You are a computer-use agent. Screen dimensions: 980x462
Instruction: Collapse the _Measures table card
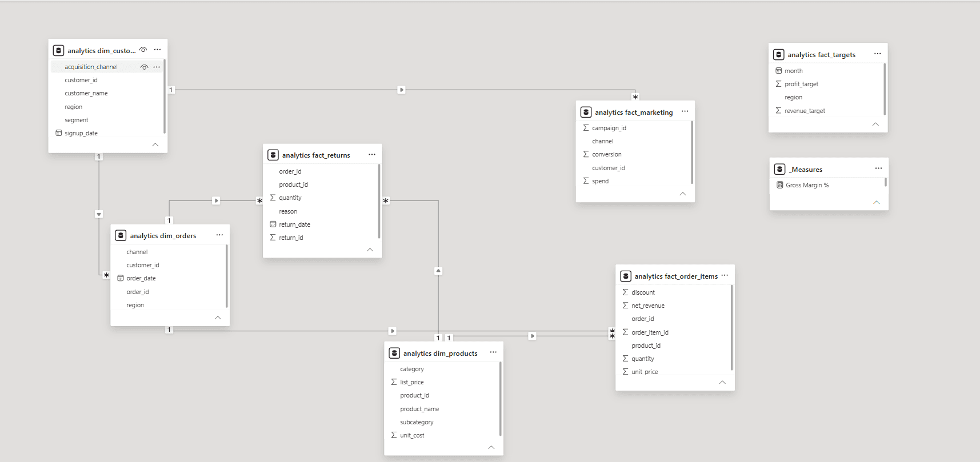877,202
